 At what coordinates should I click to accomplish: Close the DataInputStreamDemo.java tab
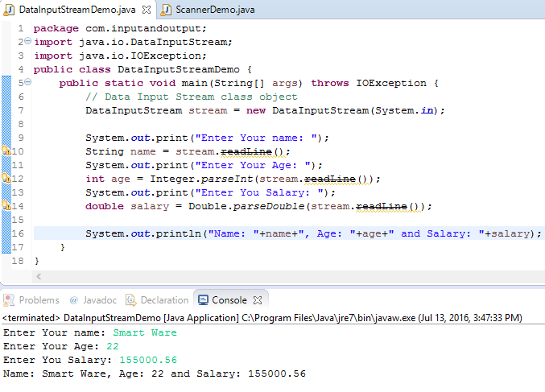(x=147, y=10)
